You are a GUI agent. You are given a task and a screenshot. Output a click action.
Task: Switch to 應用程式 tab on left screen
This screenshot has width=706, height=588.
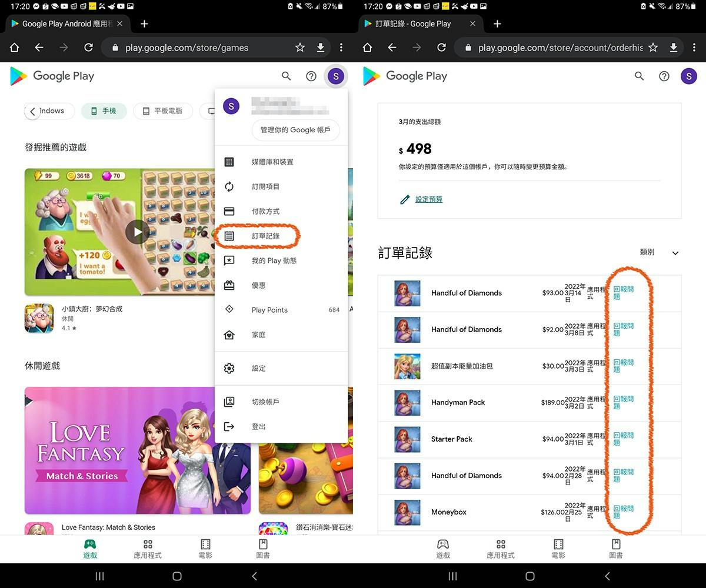pyautogui.click(x=148, y=549)
